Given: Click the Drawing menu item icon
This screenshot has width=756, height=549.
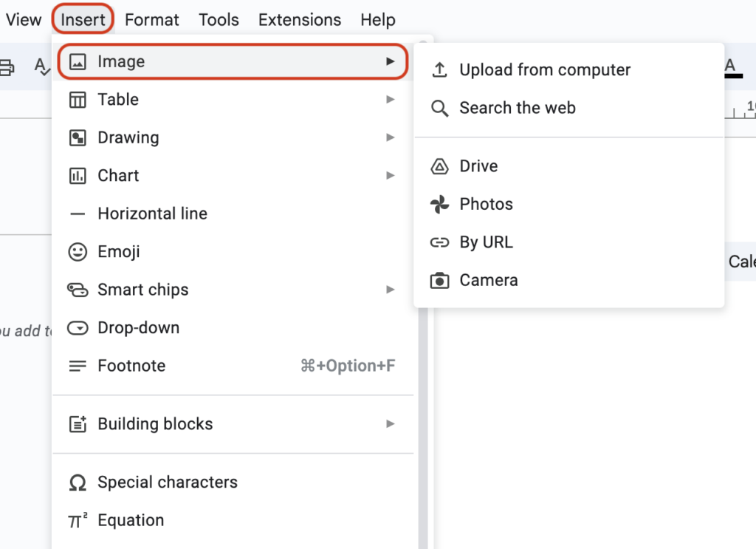Looking at the screenshot, I should tap(78, 137).
